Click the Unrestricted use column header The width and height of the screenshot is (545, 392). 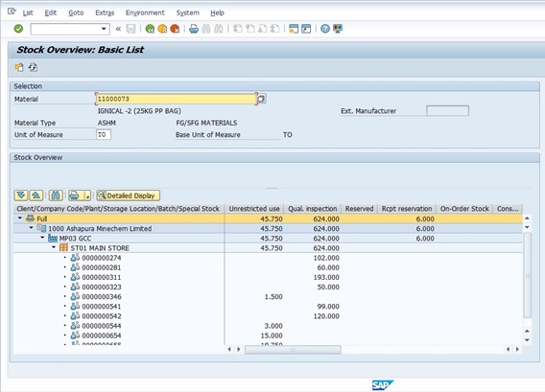(254, 209)
